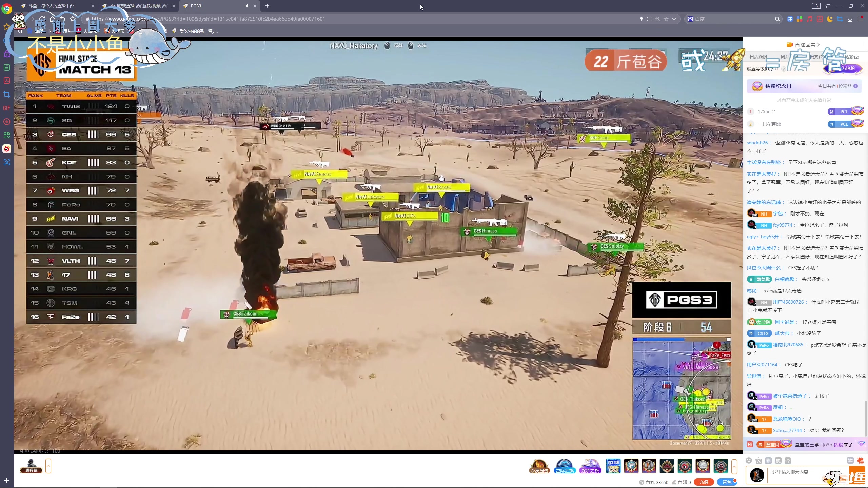Click the sidebar GIF tool icon
The width and height of the screenshot is (868, 488).
click(x=6, y=108)
